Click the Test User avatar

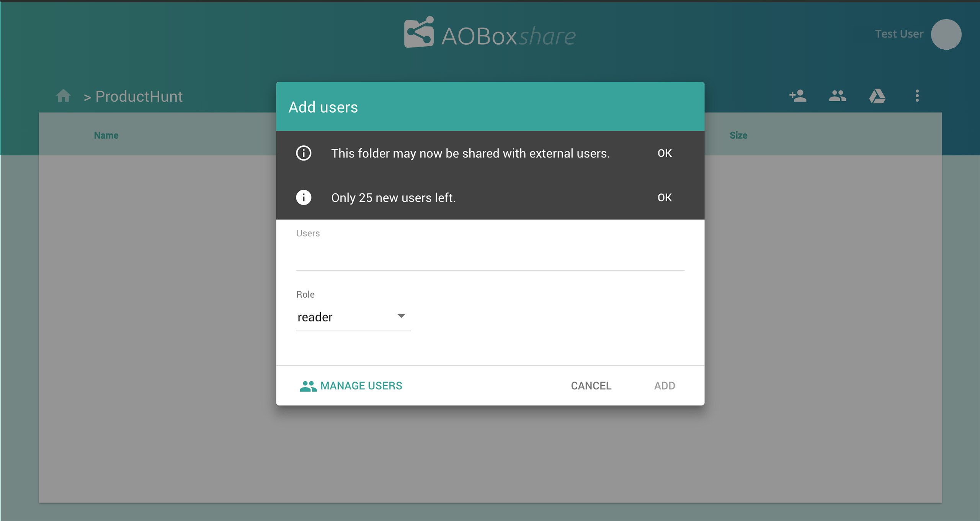point(946,34)
